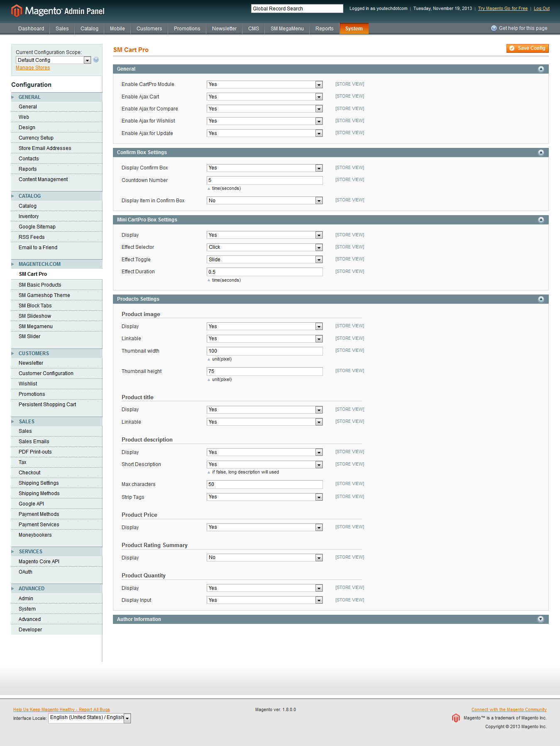Toggle the CATALOG sidebar group arrow
Screen dimensions: 560x746
pyautogui.click(x=13, y=196)
